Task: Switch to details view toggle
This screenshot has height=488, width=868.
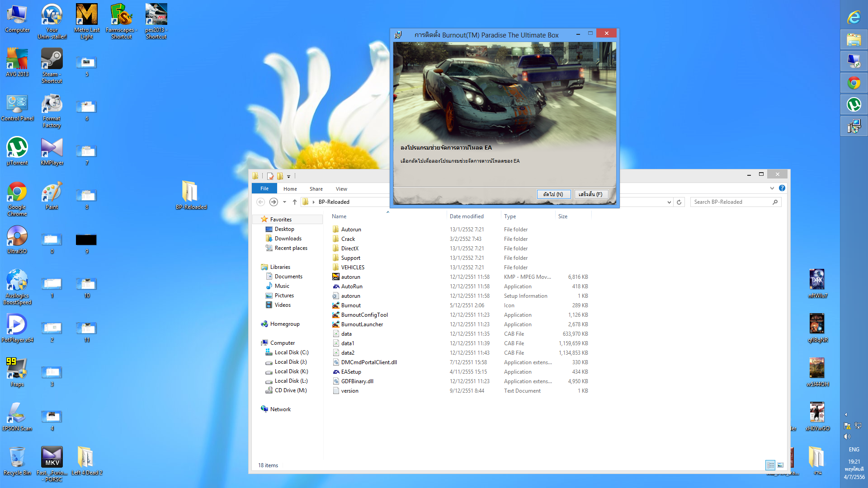Action: tap(770, 465)
